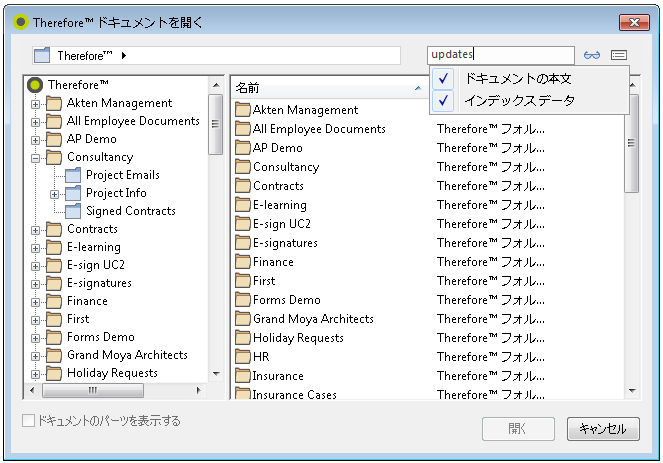Select Contracts row in file list
Image resolution: width=663 pixels, height=463 pixels.
click(278, 186)
